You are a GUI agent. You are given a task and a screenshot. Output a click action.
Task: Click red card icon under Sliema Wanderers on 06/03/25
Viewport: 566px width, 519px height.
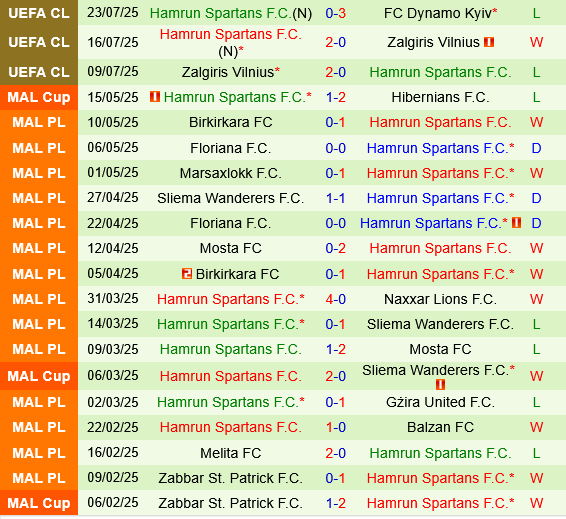tap(440, 385)
